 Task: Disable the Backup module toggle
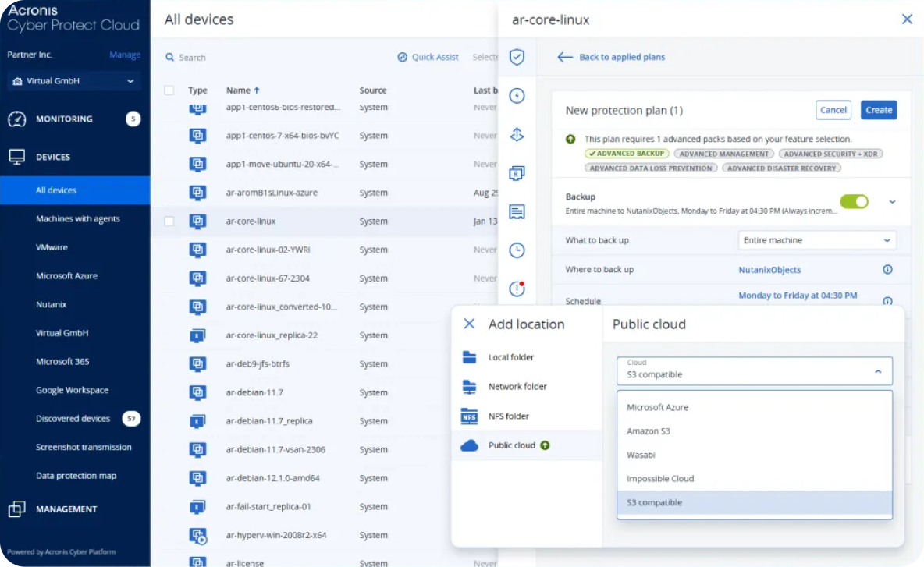(x=854, y=201)
